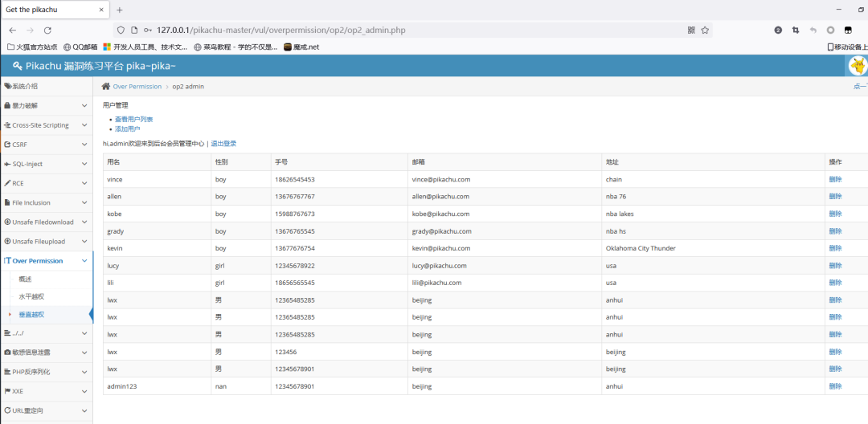The image size is (868, 424).
Task: Bookmark this page with the star icon
Action: click(x=705, y=31)
